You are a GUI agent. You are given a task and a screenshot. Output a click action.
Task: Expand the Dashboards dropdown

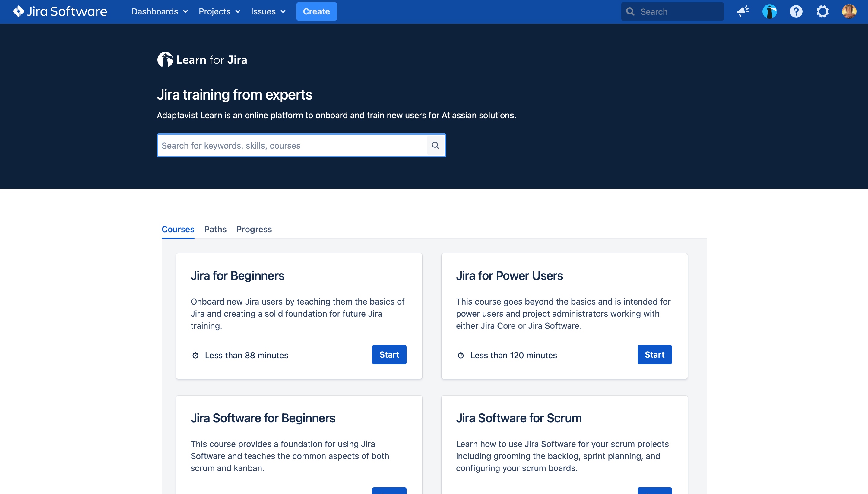[160, 11]
